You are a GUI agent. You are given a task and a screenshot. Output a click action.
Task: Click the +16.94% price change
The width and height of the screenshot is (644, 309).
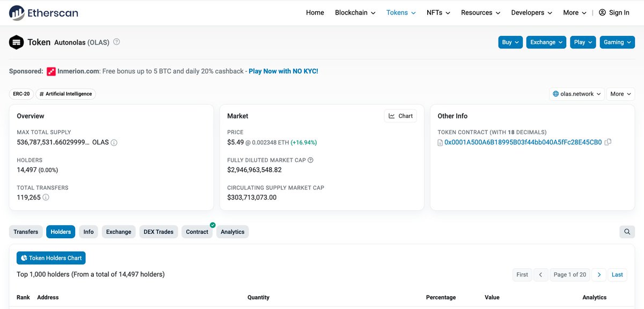point(304,143)
